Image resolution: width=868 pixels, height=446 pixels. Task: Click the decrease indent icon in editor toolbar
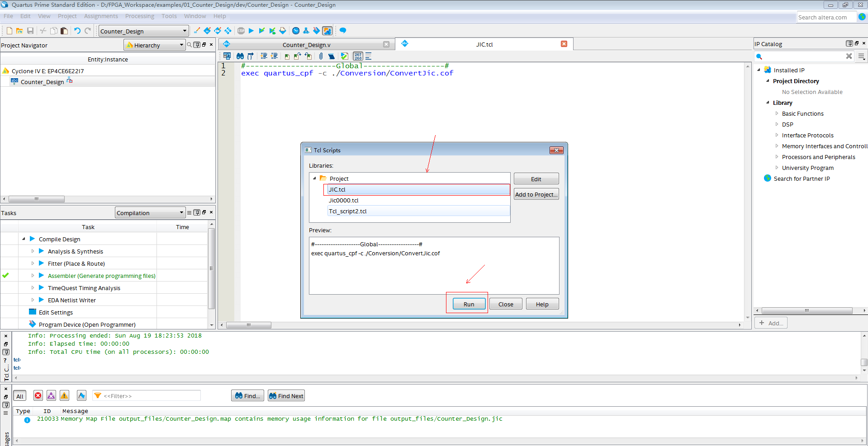coord(274,56)
